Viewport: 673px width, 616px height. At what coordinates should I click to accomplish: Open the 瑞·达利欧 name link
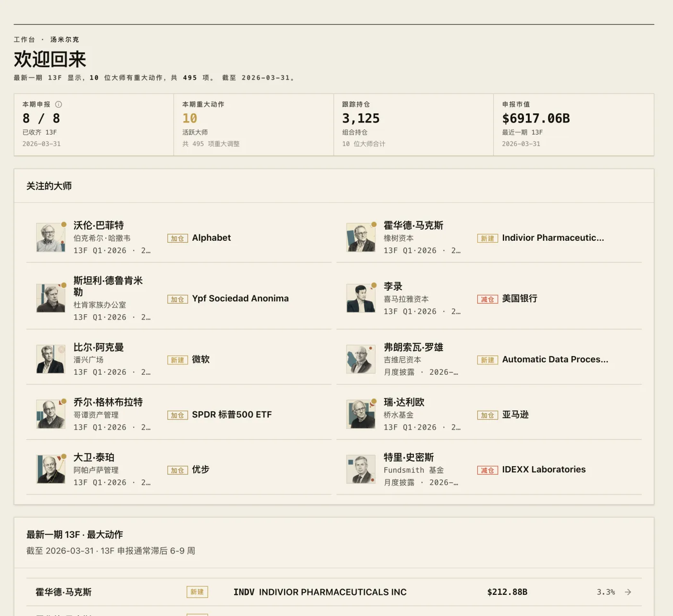404,402
